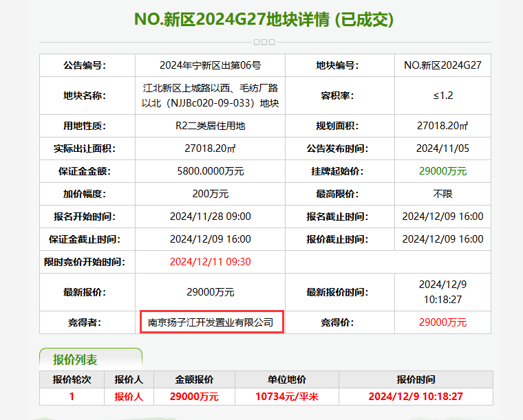Click the 报价时间 column header
Screen dimensions: 523x420
tap(416, 379)
